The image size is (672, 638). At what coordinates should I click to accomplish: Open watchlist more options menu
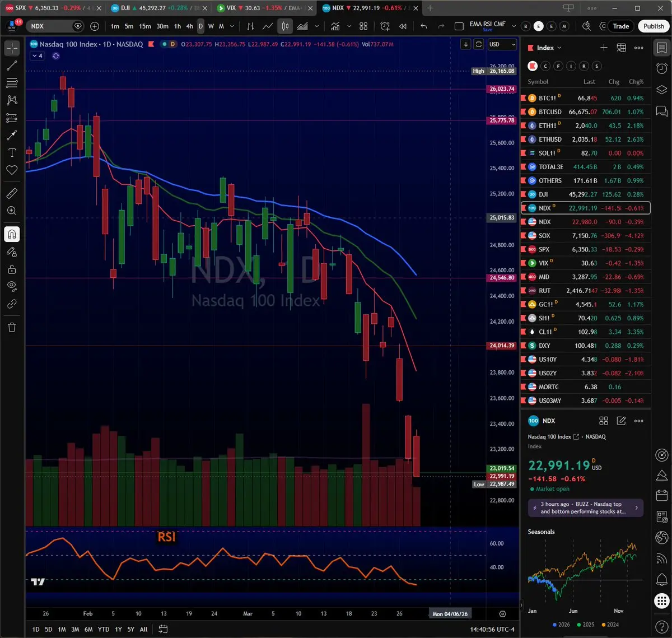point(638,48)
